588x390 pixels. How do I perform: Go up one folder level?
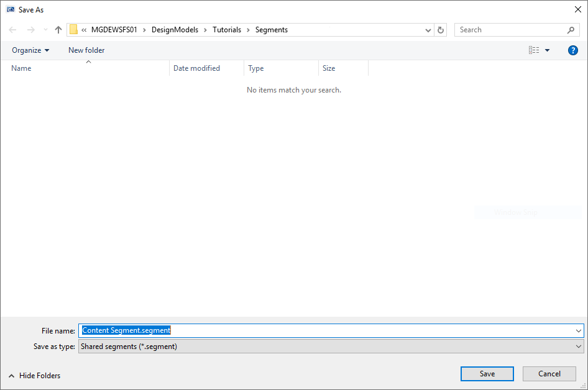(x=58, y=30)
